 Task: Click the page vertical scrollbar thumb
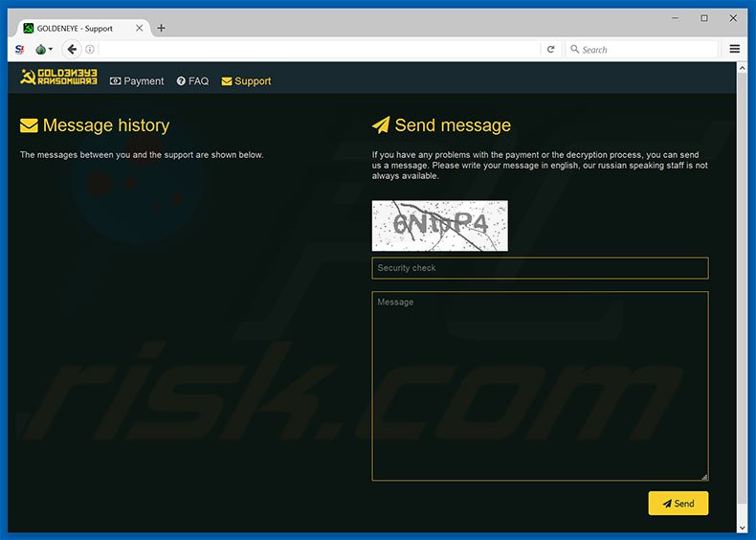click(742, 287)
